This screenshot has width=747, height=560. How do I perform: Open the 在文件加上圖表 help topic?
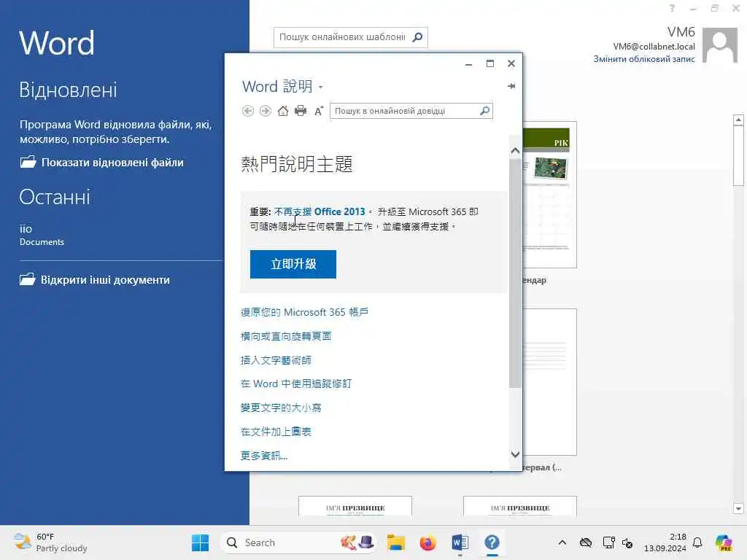[x=276, y=432]
